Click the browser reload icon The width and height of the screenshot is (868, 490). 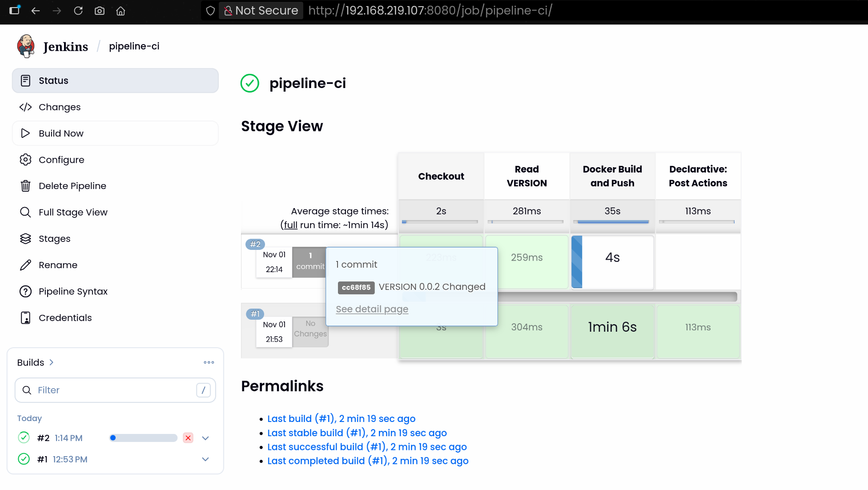(78, 11)
